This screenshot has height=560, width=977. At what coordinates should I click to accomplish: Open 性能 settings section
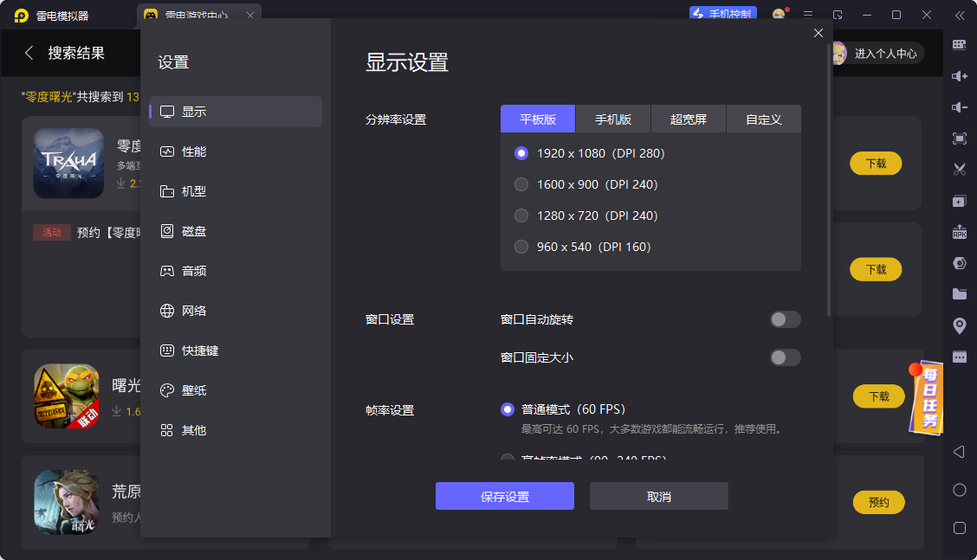click(x=236, y=151)
